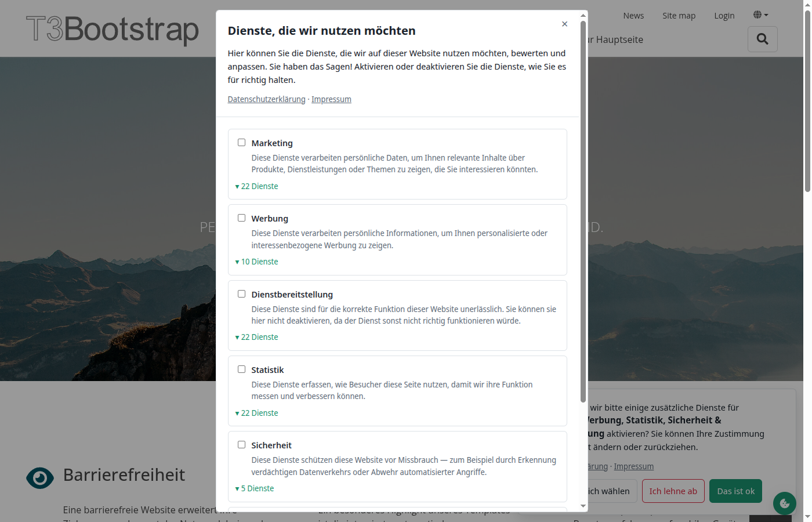Enable the Marketing checkbox

(242, 143)
